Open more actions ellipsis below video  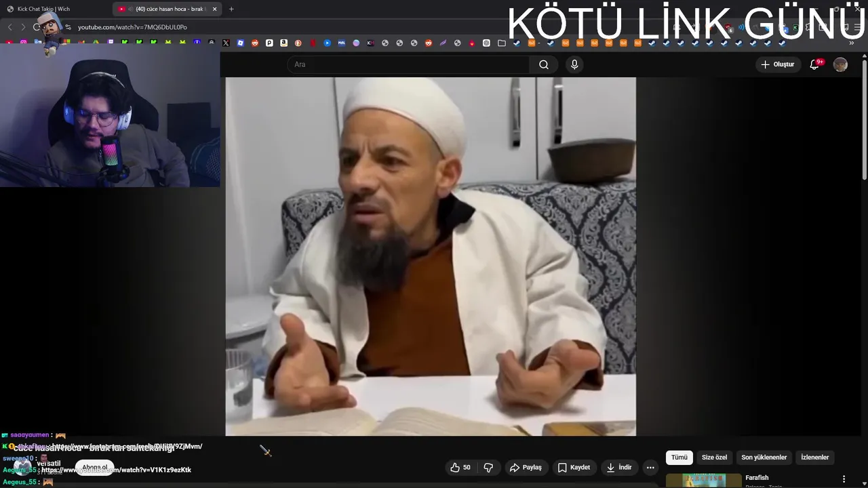click(x=650, y=467)
